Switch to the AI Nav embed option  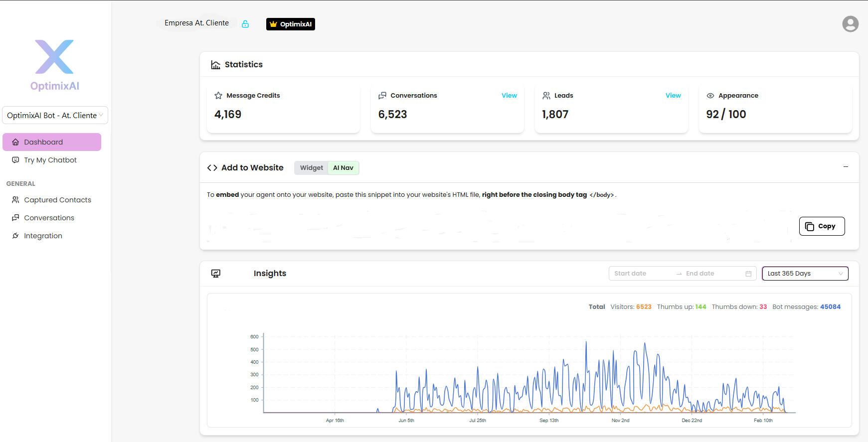pyautogui.click(x=343, y=168)
